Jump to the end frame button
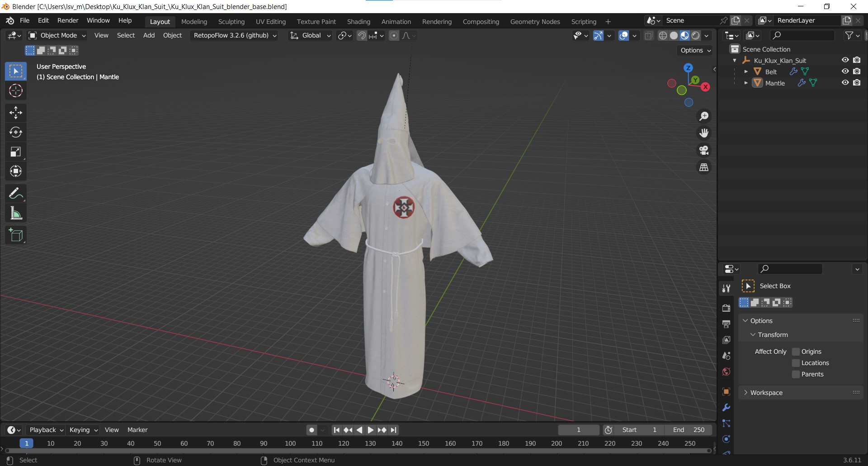 tap(394, 430)
